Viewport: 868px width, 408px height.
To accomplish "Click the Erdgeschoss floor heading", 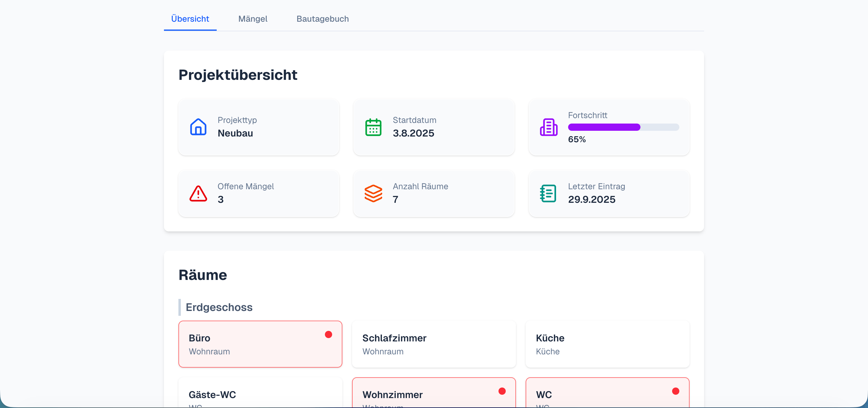I will (x=219, y=307).
